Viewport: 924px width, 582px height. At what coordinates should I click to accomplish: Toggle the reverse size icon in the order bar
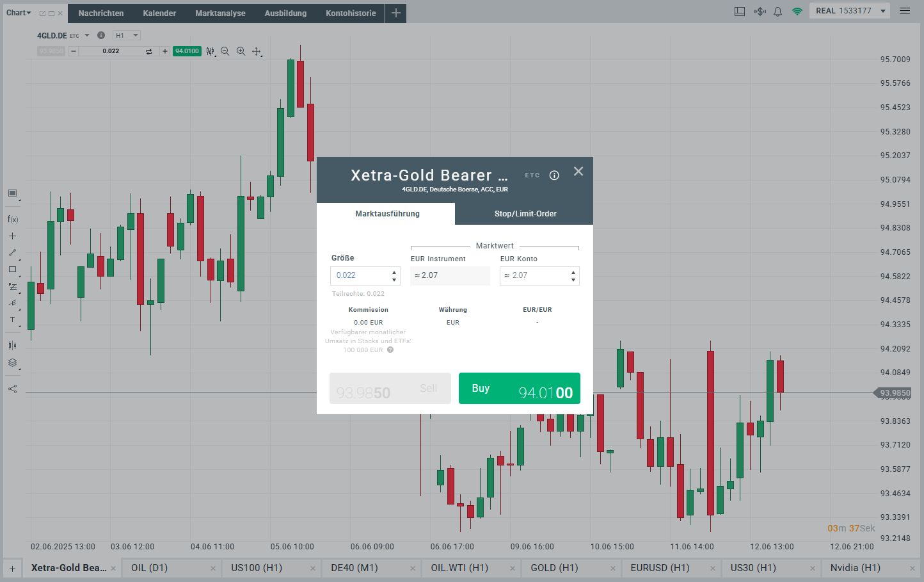[x=148, y=51]
